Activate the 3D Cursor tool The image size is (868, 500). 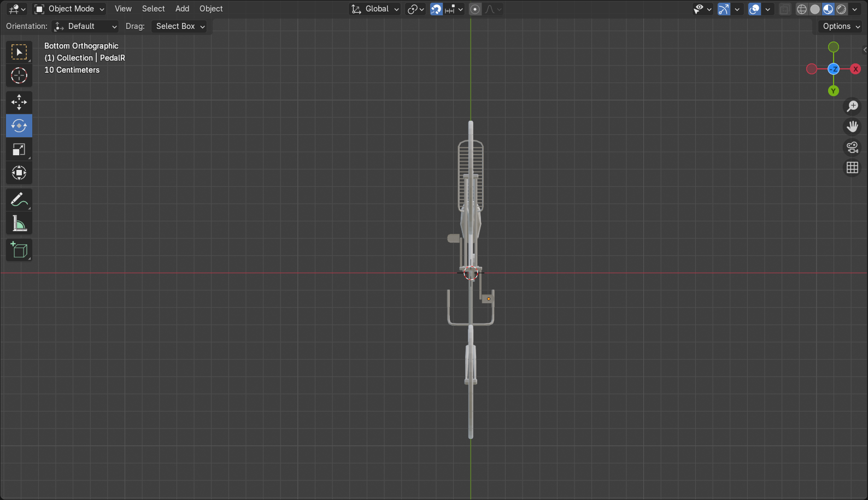(x=19, y=75)
